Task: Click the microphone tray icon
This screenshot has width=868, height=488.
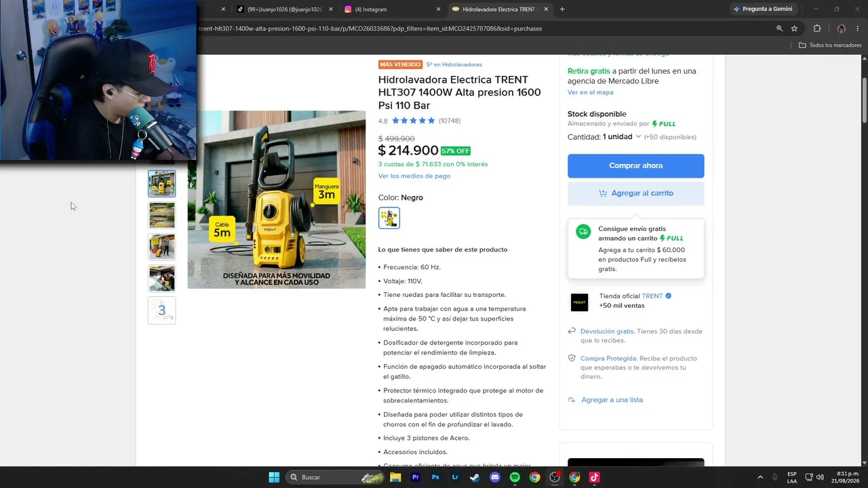Action: (775, 477)
